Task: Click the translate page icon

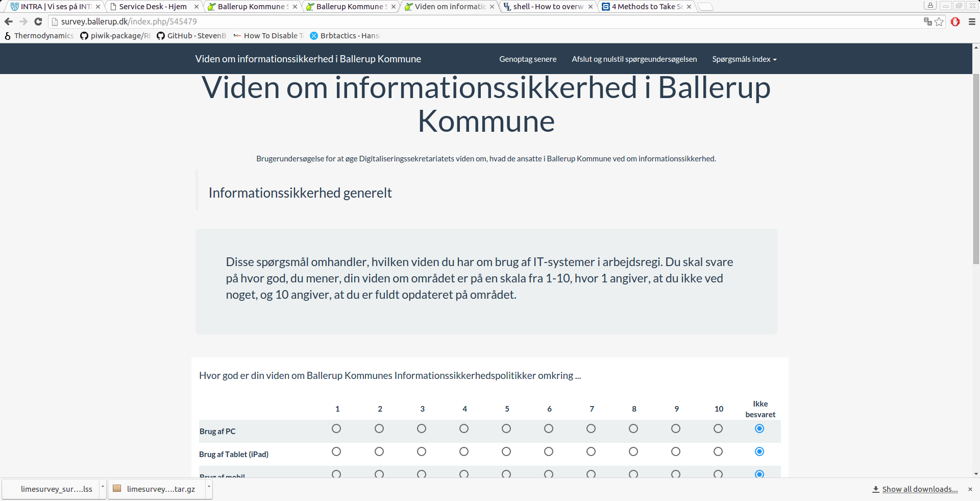Action: [927, 21]
